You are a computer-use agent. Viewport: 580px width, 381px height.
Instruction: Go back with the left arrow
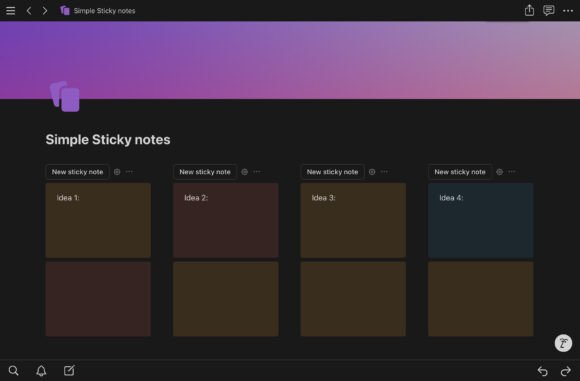[29, 11]
